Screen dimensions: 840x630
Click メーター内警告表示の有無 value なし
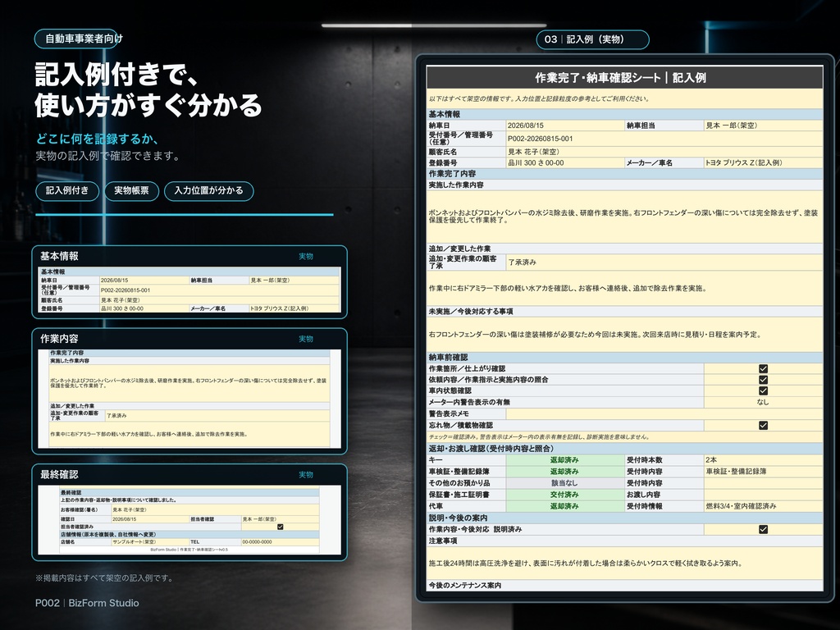(763, 402)
